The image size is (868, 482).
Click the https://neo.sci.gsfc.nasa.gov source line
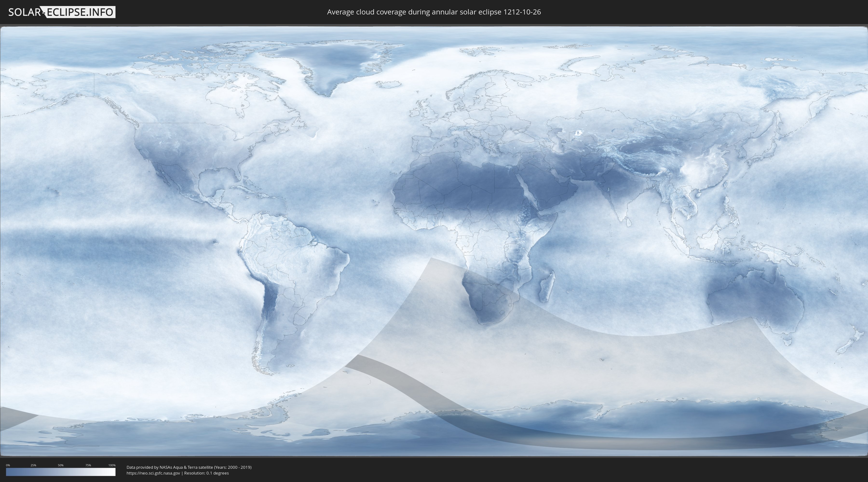[177, 473]
